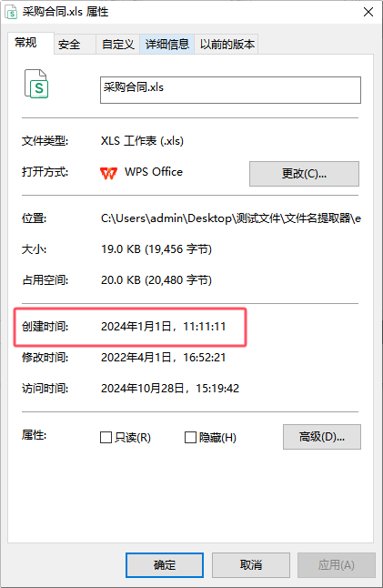Click the red WPS Office logo icon
The width and height of the screenshot is (383, 588).
click(x=108, y=173)
